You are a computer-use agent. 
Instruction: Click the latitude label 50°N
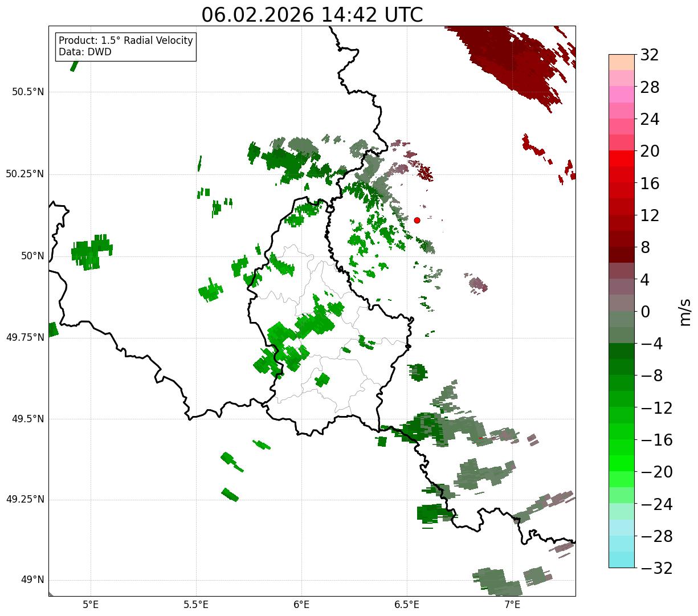(x=32, y=256)
